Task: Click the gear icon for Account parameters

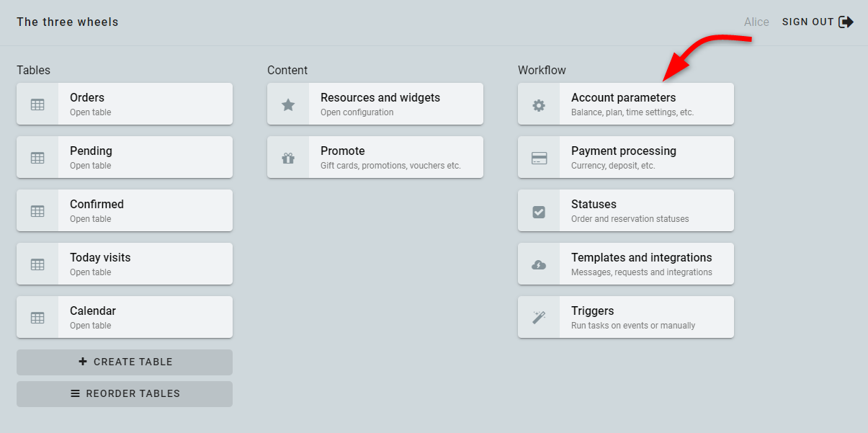Action: pos(539,104)
